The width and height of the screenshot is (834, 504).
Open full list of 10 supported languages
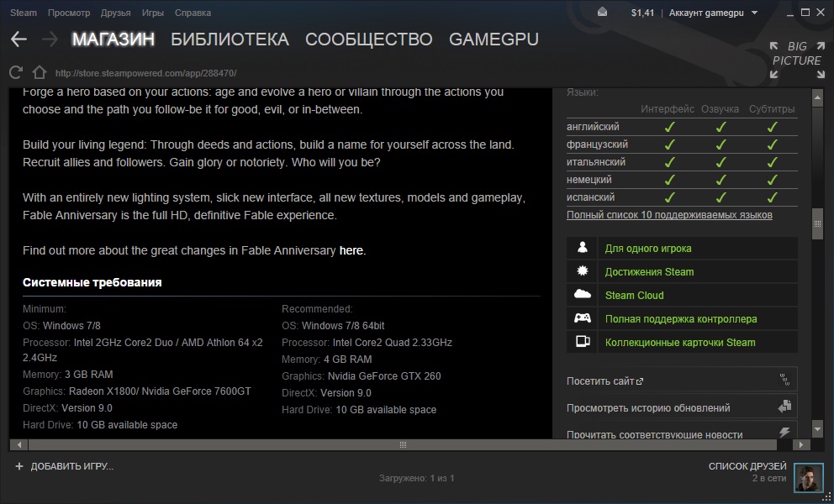(x=669, y=215)
